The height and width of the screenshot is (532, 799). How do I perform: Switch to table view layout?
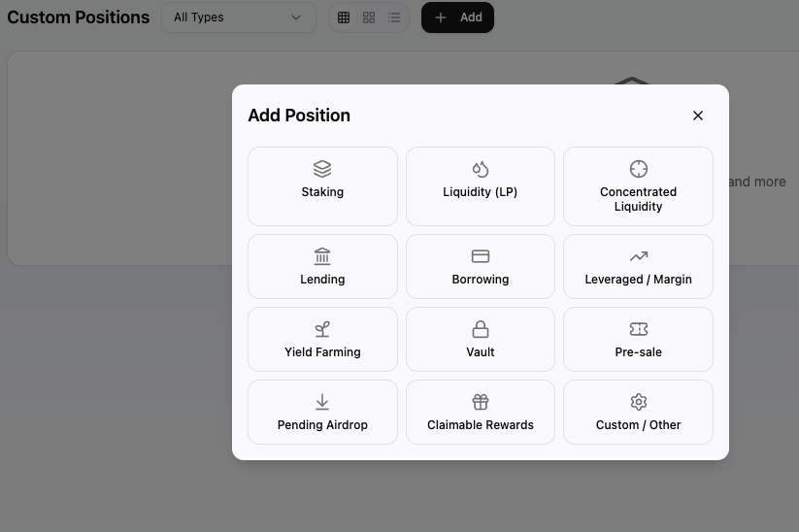click(344, 17)
